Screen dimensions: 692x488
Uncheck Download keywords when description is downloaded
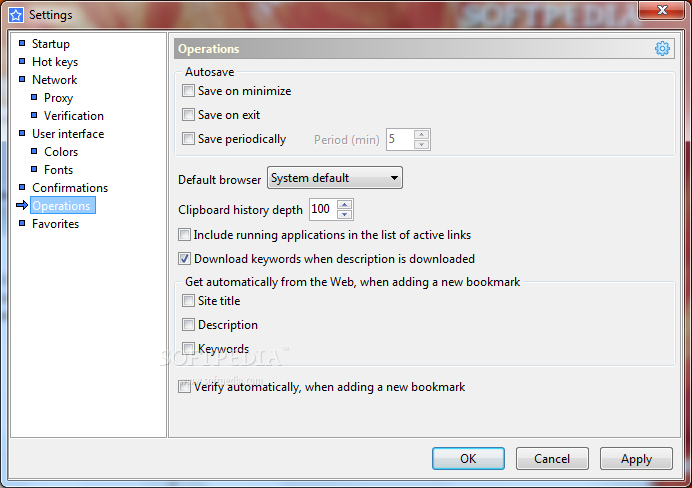pyautogui.click(x=184, y=259)
